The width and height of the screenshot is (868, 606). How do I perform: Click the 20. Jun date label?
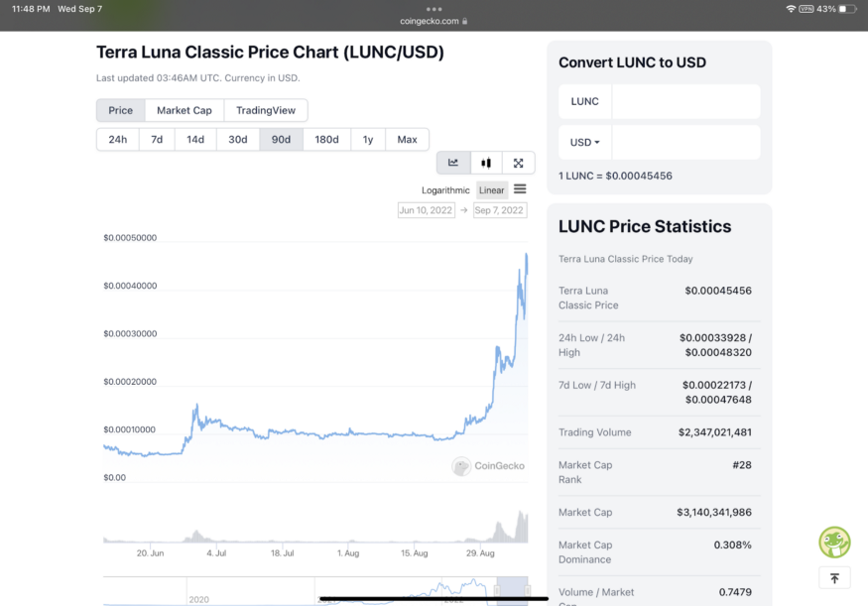150,552
